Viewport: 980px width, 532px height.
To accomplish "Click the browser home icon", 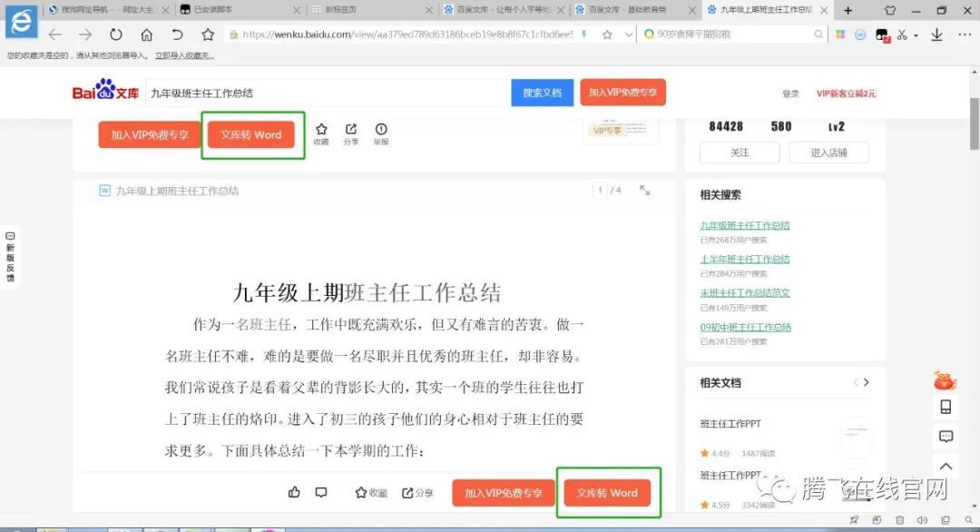I will pos(146,34).
